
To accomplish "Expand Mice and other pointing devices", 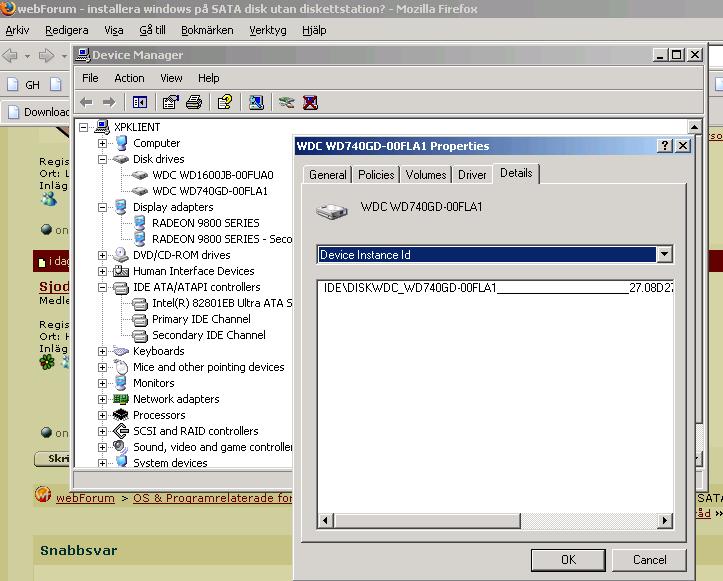I will (x=102, y=368).
